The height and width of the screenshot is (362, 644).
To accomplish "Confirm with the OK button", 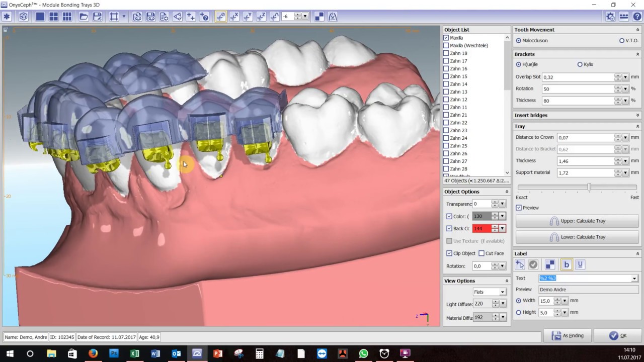I will tap(617, 336).
